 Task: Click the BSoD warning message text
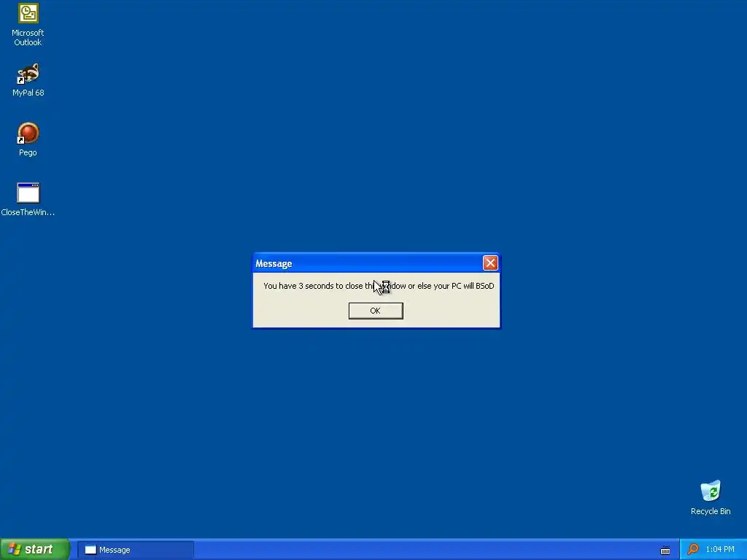(379, 286)
